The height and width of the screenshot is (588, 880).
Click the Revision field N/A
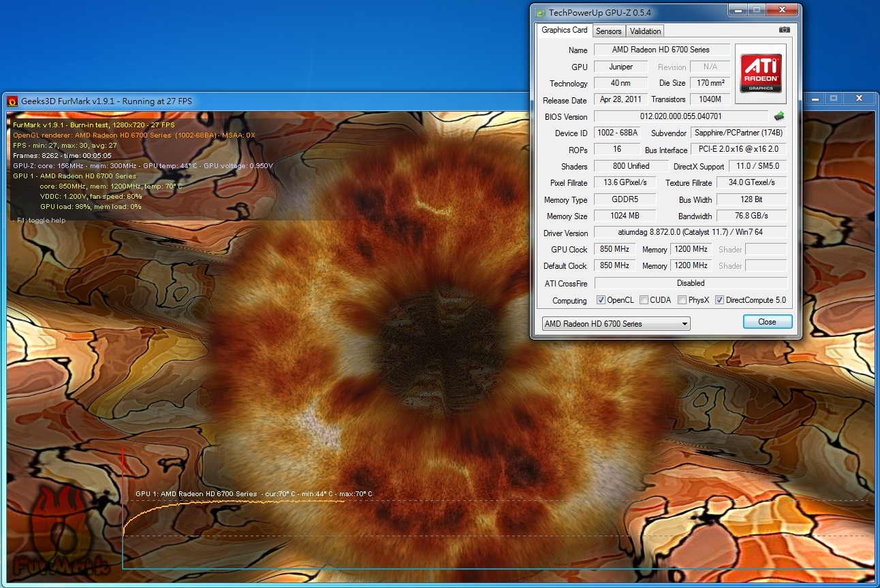[710, 67]
